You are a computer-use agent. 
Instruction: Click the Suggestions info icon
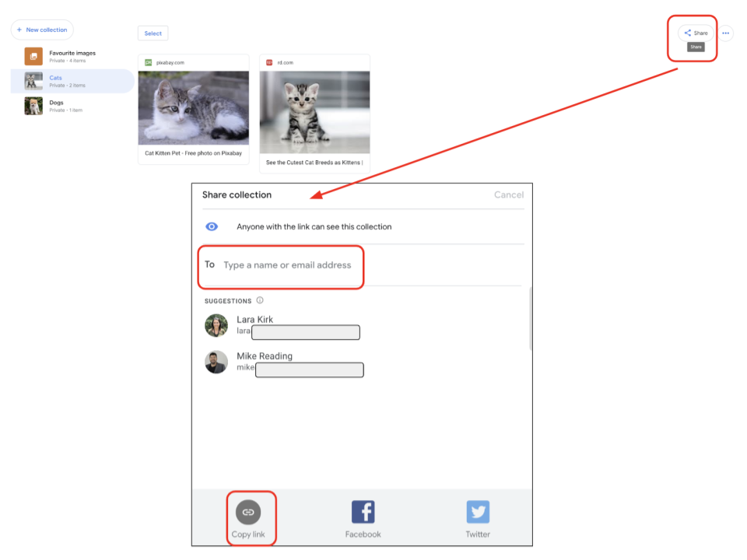click(x=260, y=300)
